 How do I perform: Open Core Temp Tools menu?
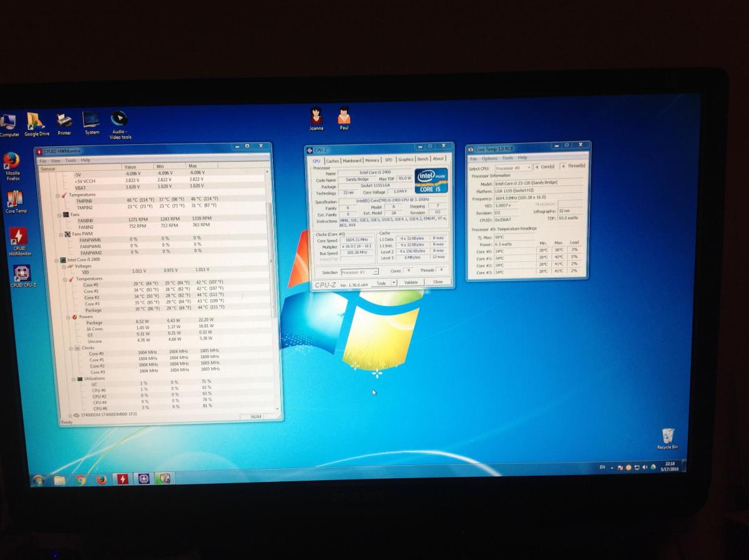click(507, 158)
